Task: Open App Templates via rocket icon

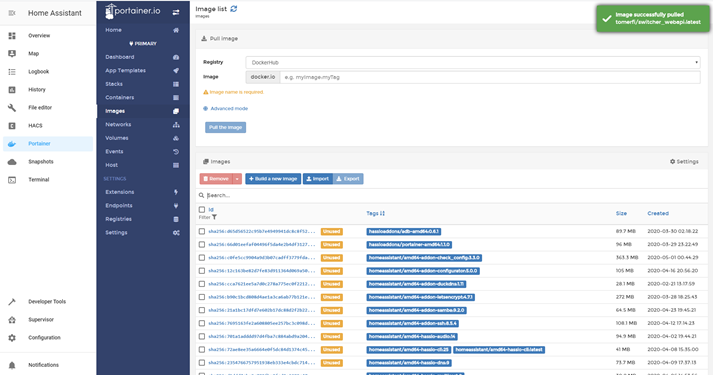Action: point(176,70)
